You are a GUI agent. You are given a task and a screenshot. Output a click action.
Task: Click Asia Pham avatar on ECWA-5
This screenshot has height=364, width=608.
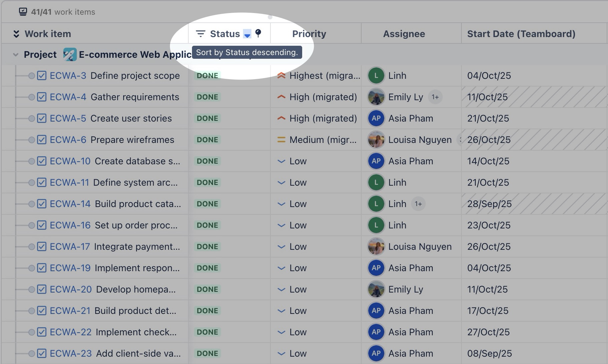[376, 119]
